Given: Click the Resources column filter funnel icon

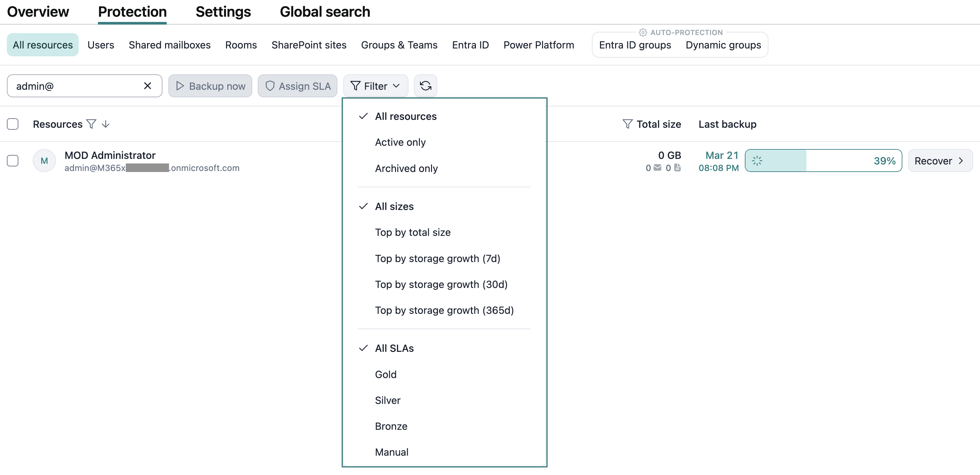Looking at the screenshot, I should point(91,124).
